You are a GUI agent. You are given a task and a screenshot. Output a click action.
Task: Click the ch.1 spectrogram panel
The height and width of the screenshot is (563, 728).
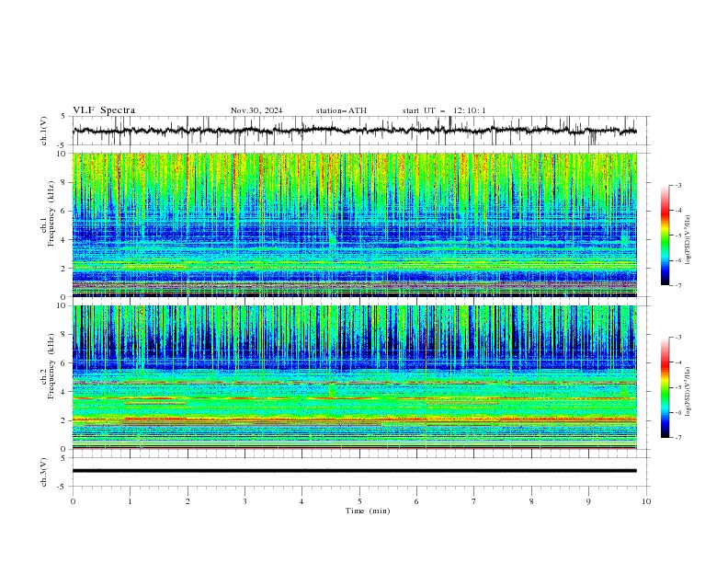[x=355, y=224]
